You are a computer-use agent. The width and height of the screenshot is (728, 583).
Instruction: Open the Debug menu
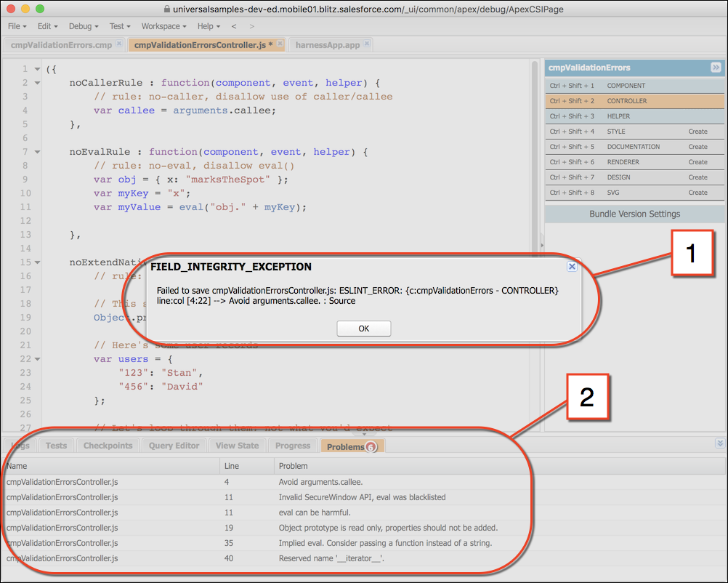84,26
